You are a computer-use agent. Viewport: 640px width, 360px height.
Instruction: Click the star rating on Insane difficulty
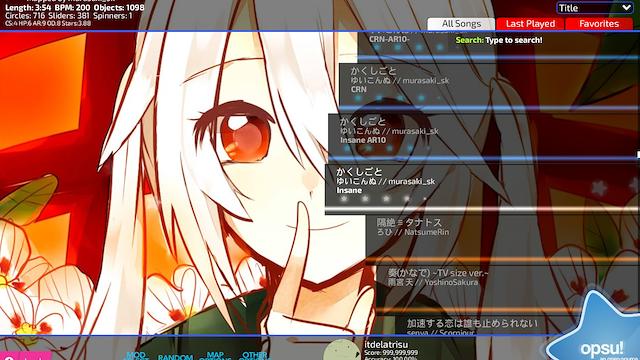(384, 199)
